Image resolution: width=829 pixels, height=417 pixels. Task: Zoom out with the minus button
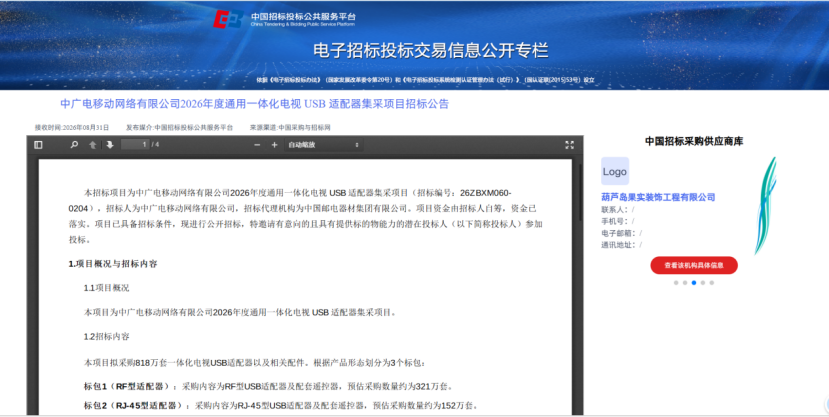coord(257,145)
